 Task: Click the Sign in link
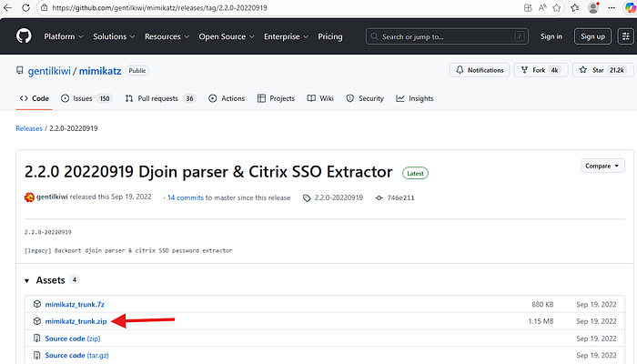pyautogui.click(x=551, y=36)
